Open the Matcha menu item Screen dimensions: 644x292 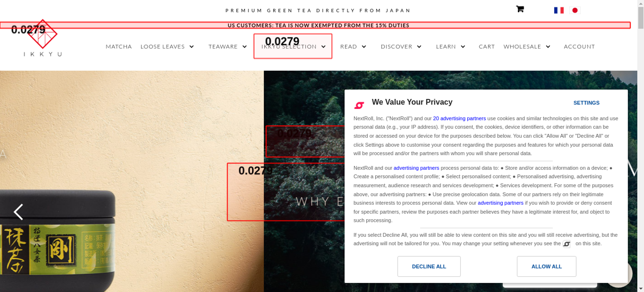119,47
